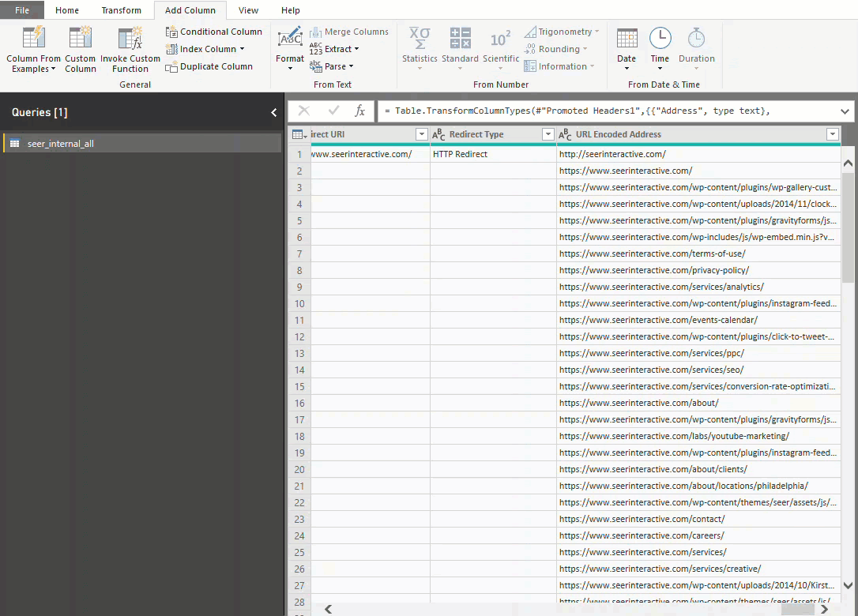858x616 pixels.
Task: Expand the formula bar
Action: coord(845,111)
